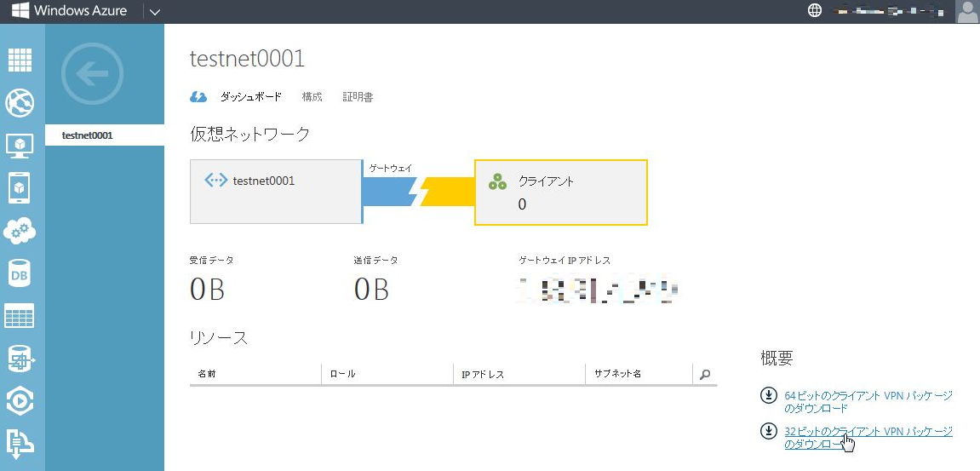Click the クライアント box
The width and height of the screenshot is (980, 471).
[560, 192]
